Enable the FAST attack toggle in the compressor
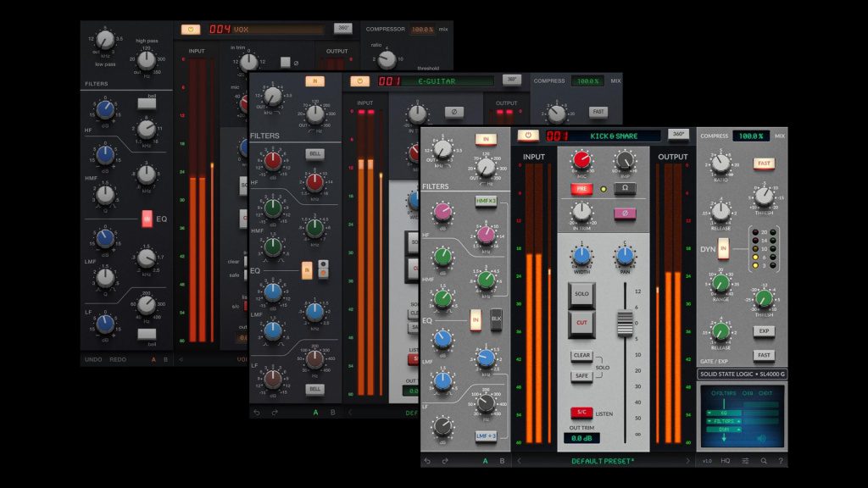 click(765, 162)
